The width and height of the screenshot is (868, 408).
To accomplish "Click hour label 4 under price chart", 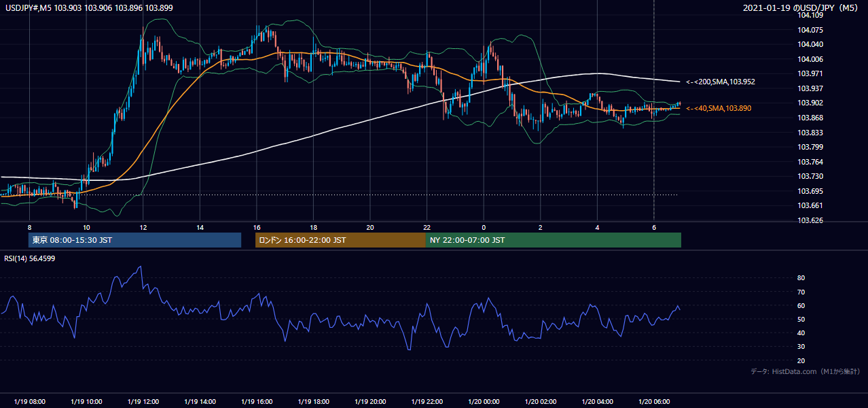I will tap(597, 227).
